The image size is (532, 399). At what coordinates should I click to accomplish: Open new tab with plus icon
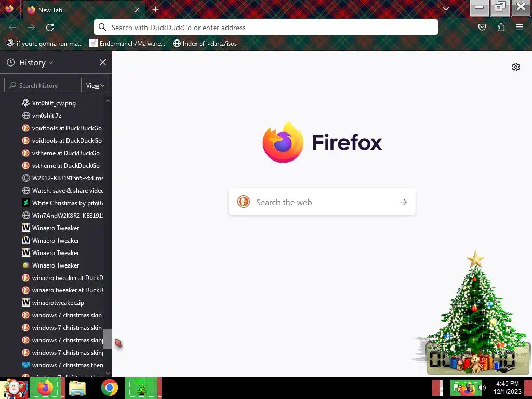[155, 9]
